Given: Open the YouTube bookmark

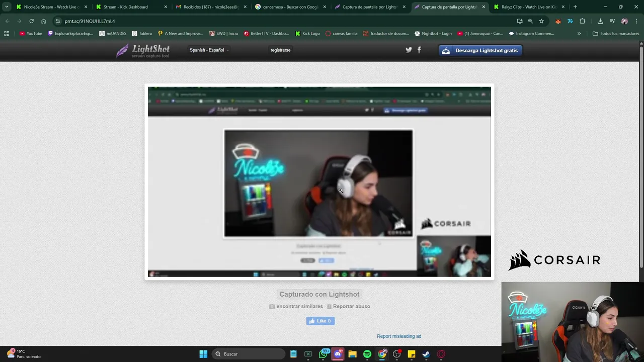Looking at the screenshot, I should (31, 34).
